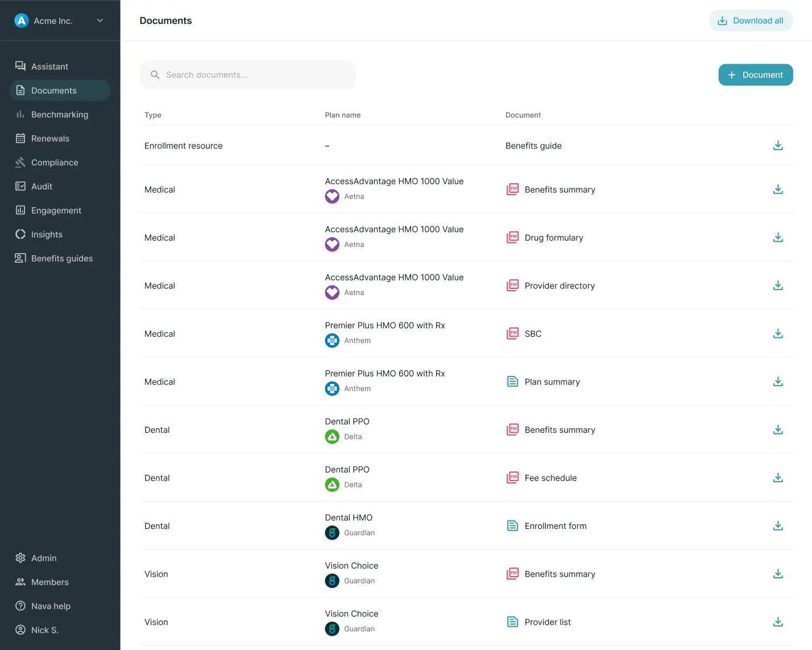The image size is (812, 650).
Task: Open the Benefits guides page
Action: click(x=61, y=258)
